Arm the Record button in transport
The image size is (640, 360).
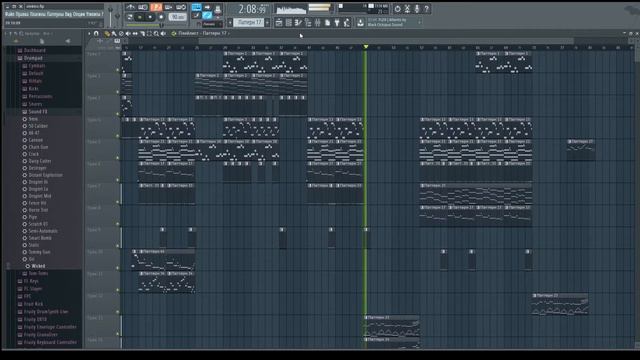[161, 17]
